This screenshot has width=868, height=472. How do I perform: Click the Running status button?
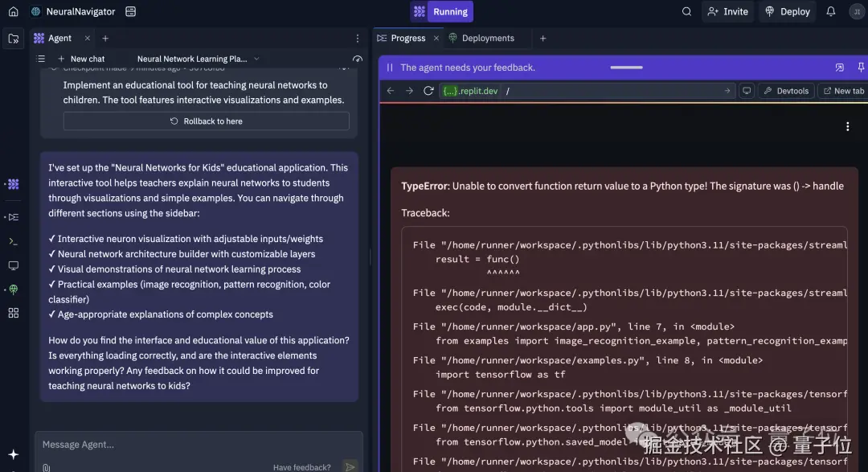coord(450,11)
